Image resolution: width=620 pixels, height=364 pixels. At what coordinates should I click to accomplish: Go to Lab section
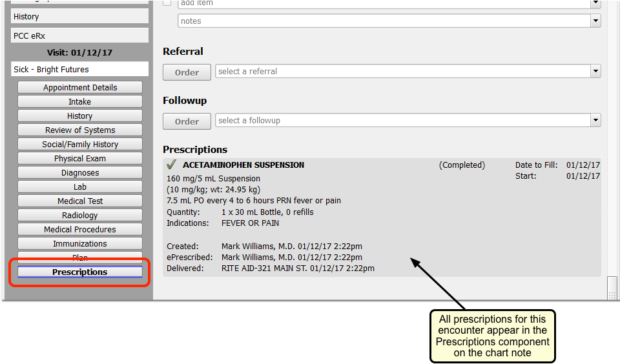pyautogui.click(x=80, y=187)
